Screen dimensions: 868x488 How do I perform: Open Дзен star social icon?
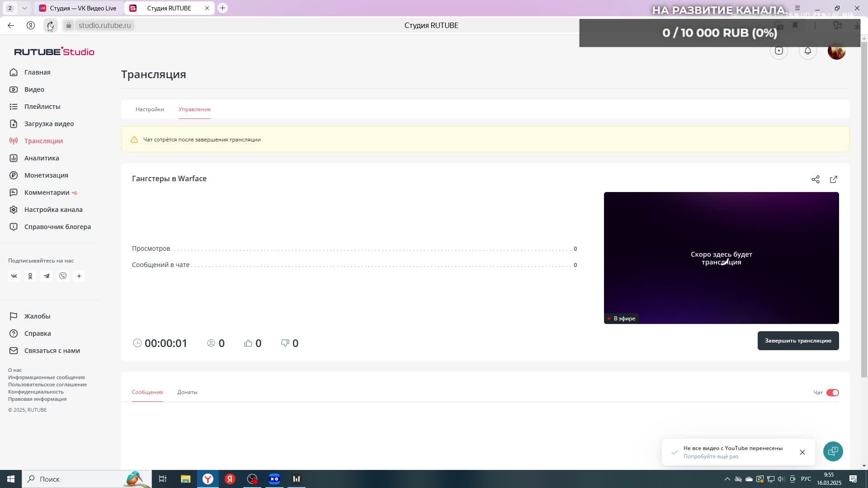tap(79, 276)
